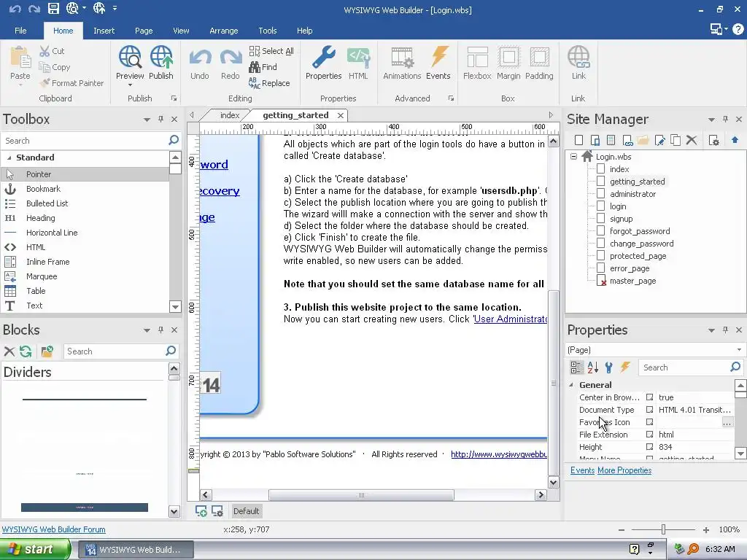The width and height of the screenshot is (747, 560).
Task: Open the Toolbox panel options arrow
Action: click(147, 120)
